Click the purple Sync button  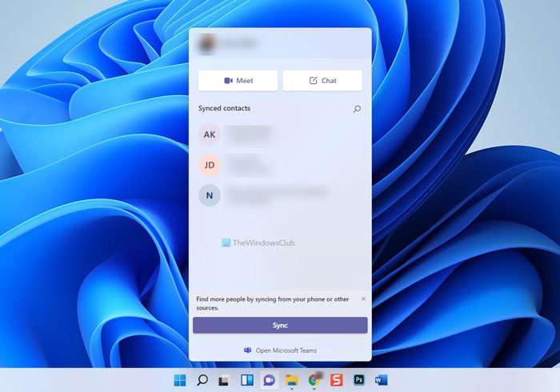point(280,326)
